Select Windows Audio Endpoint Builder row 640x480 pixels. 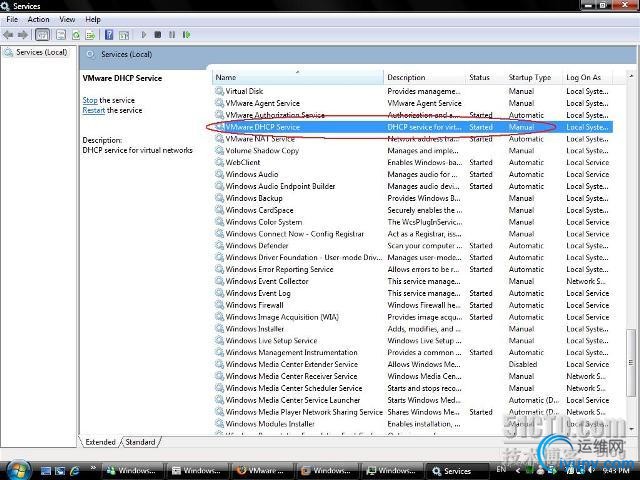tap(413, 186)
